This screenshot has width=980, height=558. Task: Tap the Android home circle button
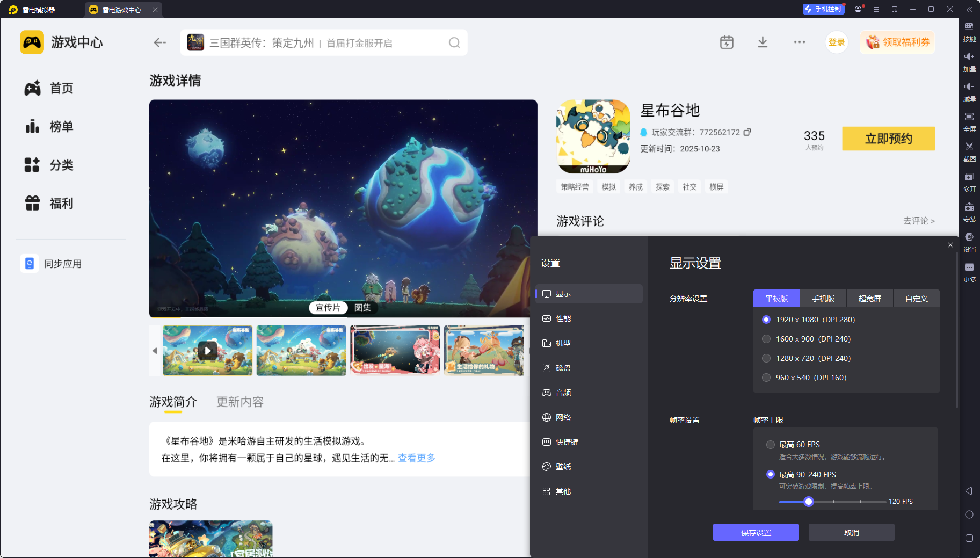coord(969,514)
